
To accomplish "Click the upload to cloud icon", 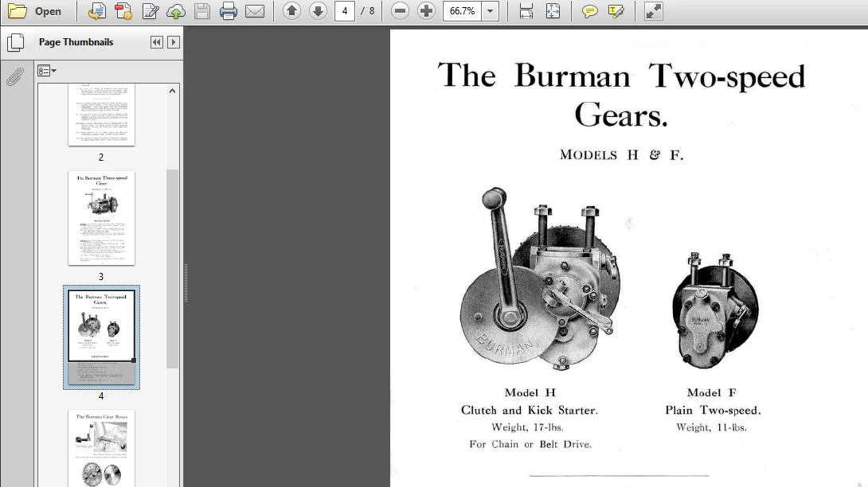I will pos(176,11).
